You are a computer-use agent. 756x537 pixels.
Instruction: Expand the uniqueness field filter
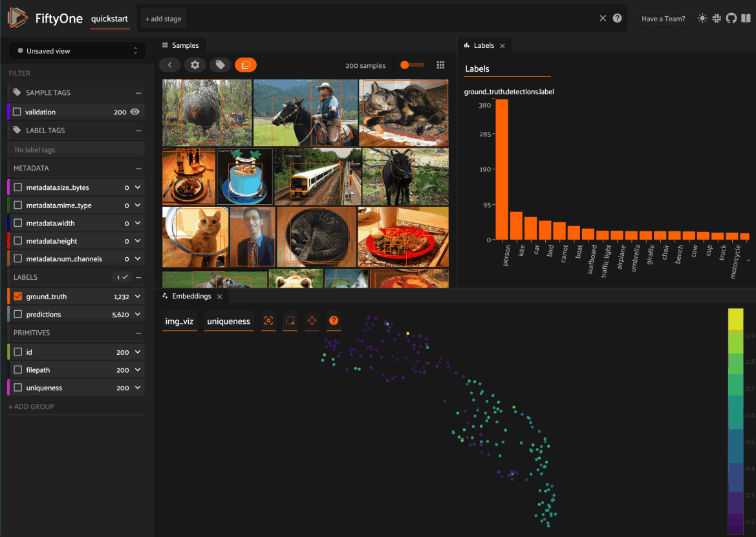[138, 387]
